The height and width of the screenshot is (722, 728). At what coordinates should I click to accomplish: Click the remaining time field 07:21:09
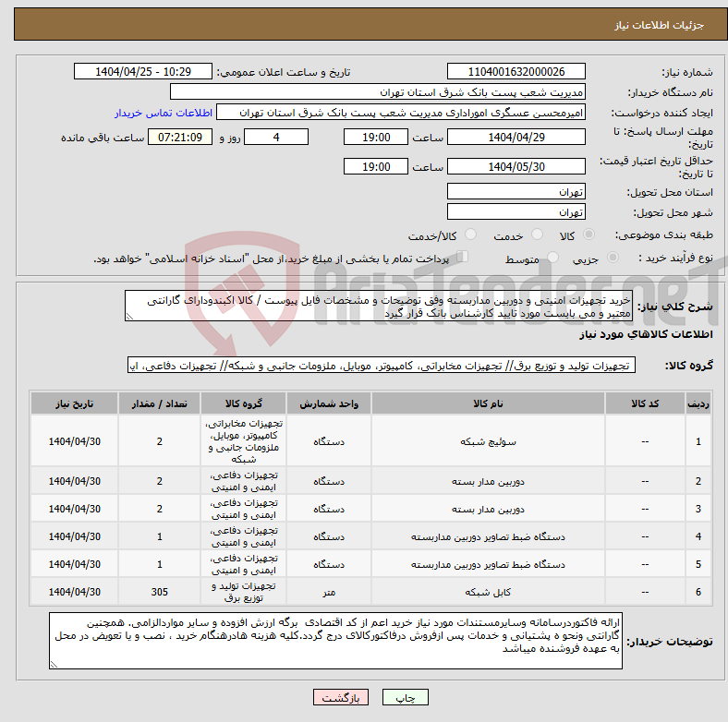tap(180, 137)
